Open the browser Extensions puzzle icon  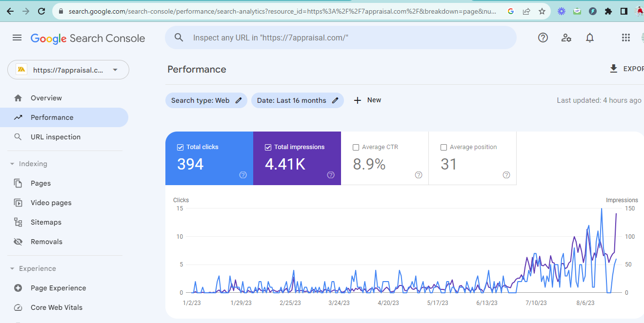608,11
